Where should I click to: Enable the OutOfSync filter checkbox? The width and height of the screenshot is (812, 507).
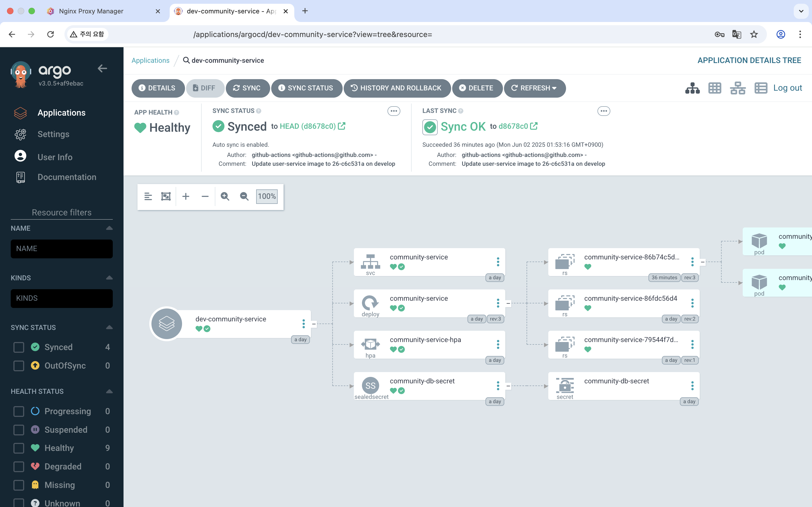(x=19, y=365)
